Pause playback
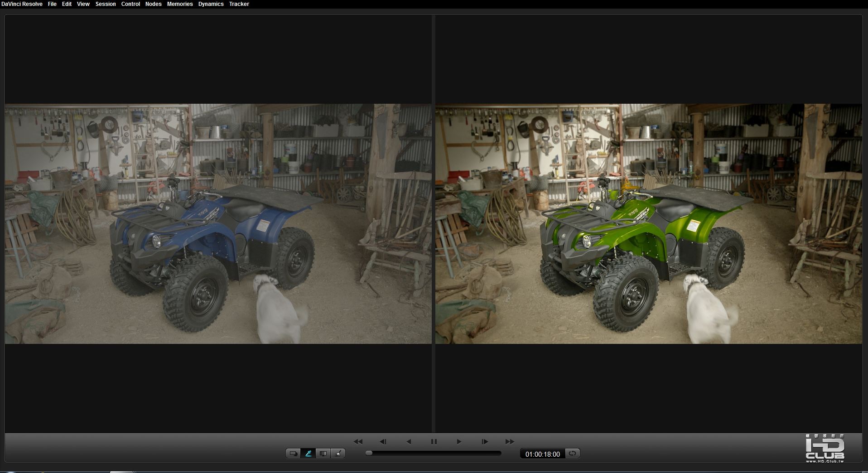868x473 pixels. (434, 442)
